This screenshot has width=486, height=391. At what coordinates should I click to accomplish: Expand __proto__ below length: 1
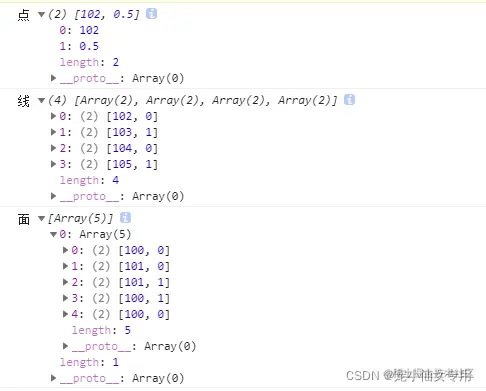click(x=53, y=378)
